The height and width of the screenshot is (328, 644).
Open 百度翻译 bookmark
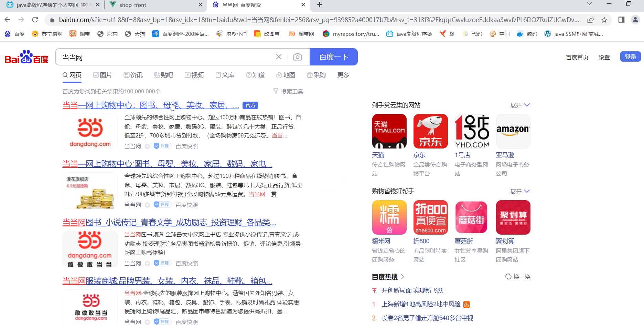[181, 34]
